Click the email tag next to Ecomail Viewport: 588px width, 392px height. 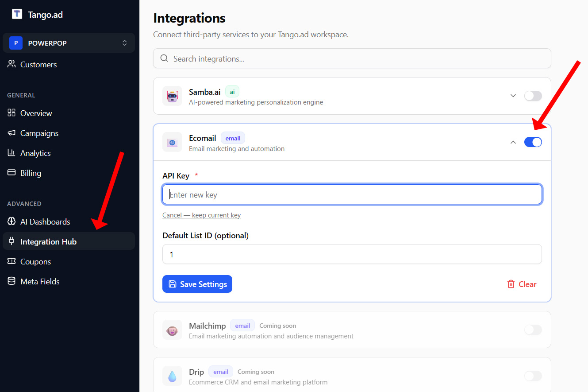(233, 138)
